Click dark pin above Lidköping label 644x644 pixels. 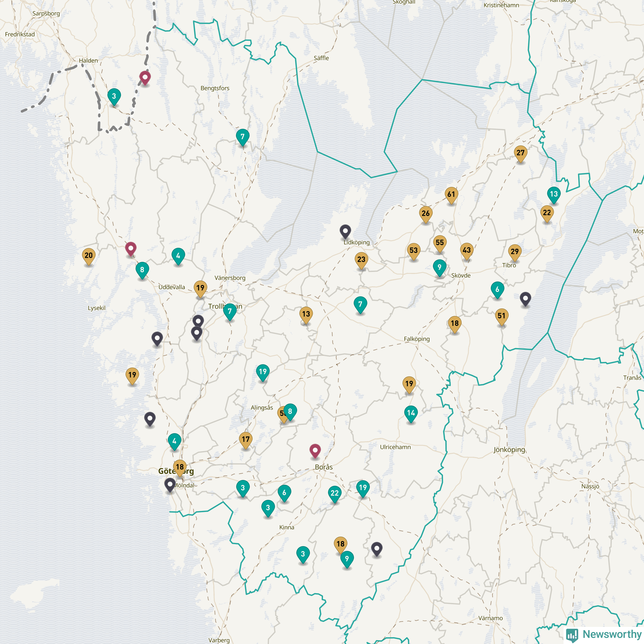pyautogui.click(x=345, y=231)
